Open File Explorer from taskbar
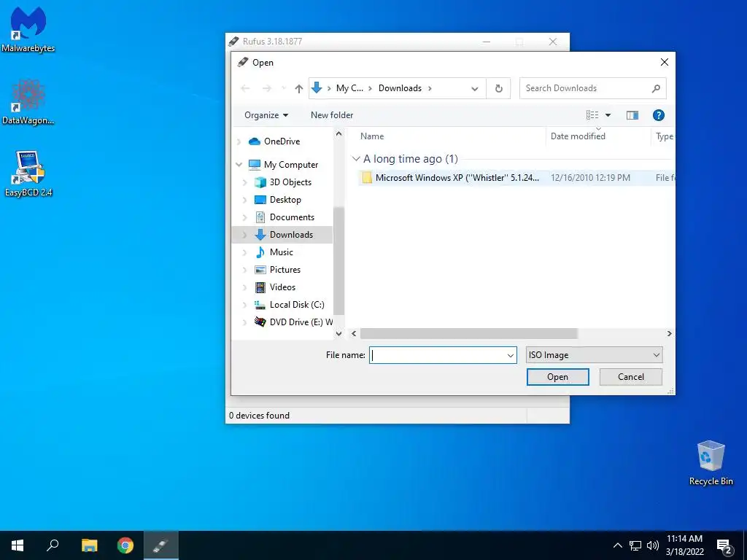 [89, 545]
